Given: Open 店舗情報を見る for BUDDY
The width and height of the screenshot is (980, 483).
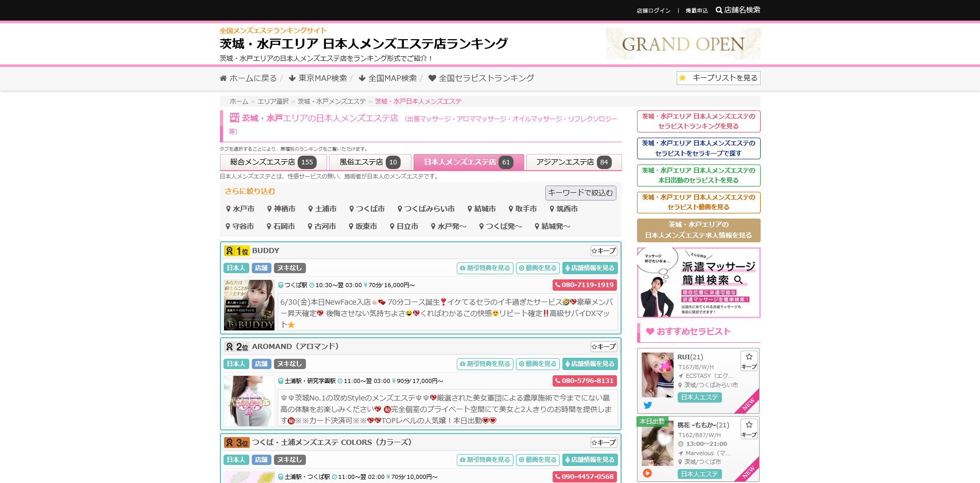Looking at the screenshot, I should pos(590,268).
